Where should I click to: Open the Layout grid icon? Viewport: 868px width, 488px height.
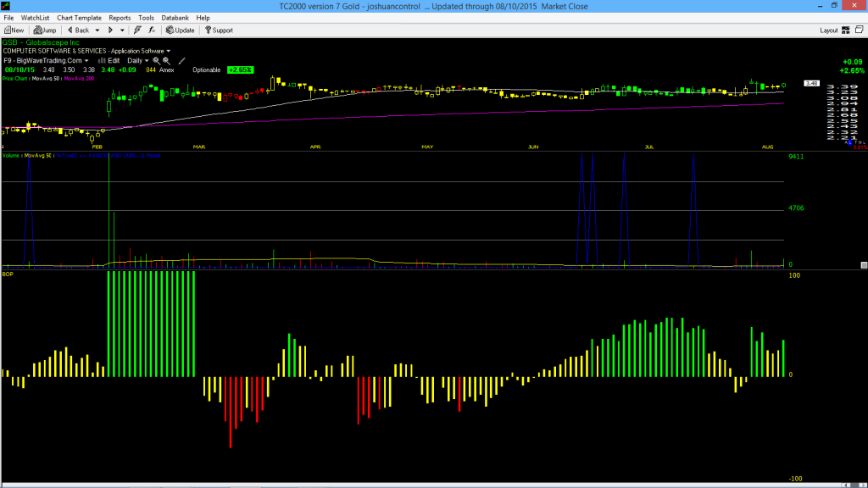coord(846,30)
